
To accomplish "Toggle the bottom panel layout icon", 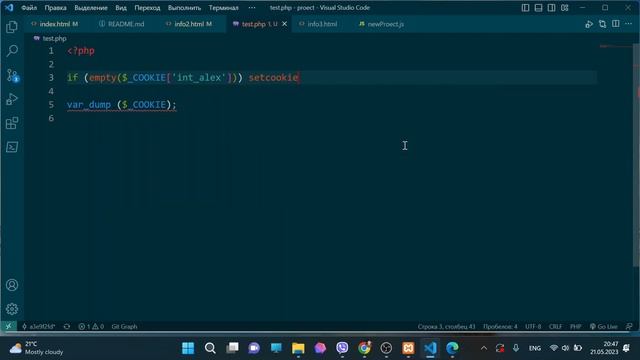I will (x=538, y=8).
